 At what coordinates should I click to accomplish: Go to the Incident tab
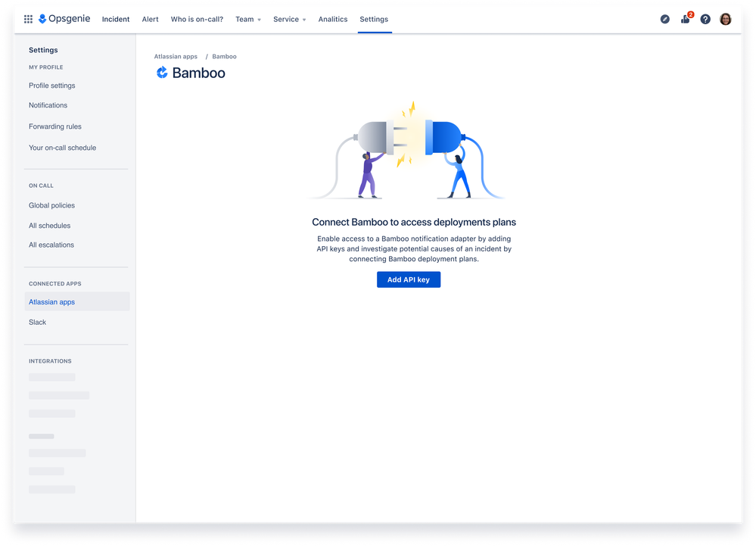[116, 19]
